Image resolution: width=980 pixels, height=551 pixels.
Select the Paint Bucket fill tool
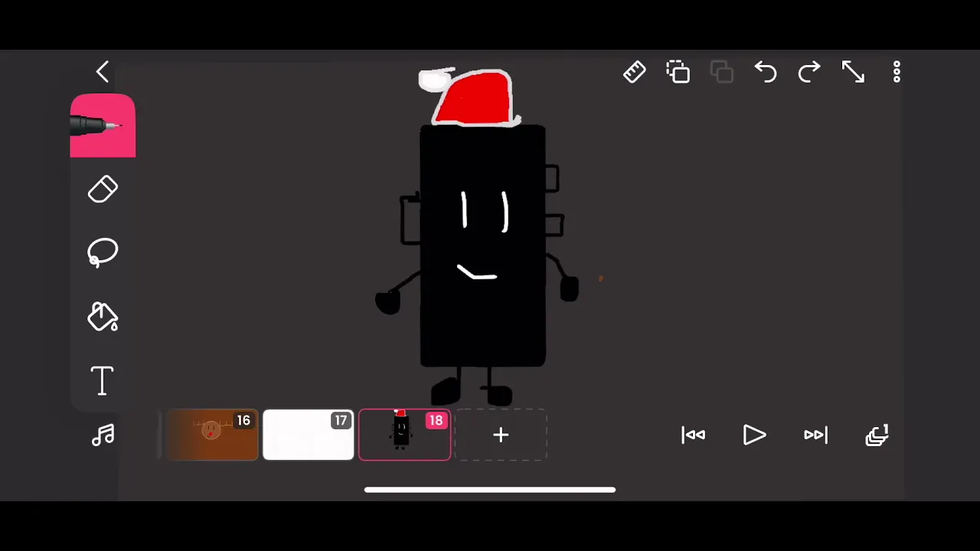[103, 317]
